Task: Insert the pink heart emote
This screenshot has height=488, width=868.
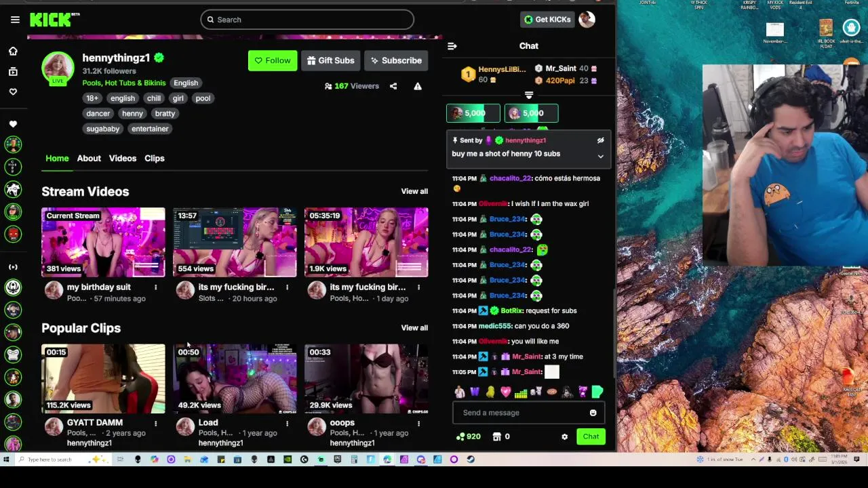Action: point(505,392)
